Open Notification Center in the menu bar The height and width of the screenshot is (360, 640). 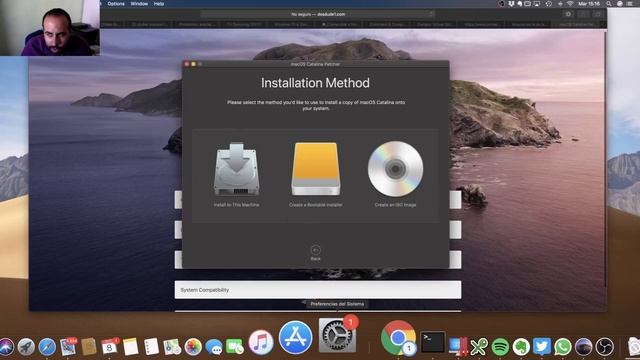pyautogui.click(x=630, y=4)
